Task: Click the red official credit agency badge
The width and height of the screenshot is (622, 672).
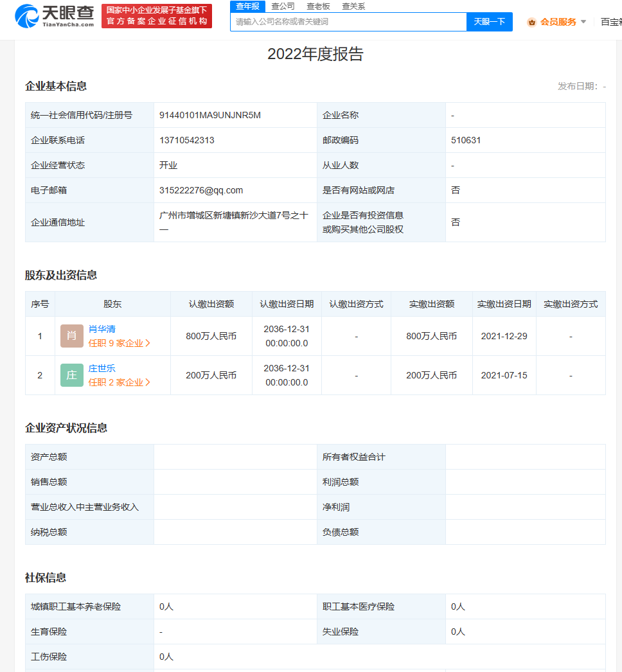Action: pos(157,16)
